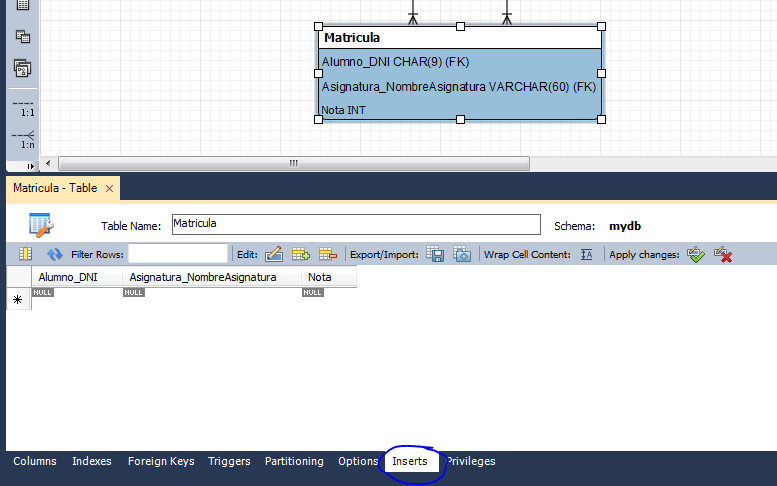Apply changes to the inserts grid
This screenshot has height=486, width=777.
(x=696, y=255)
